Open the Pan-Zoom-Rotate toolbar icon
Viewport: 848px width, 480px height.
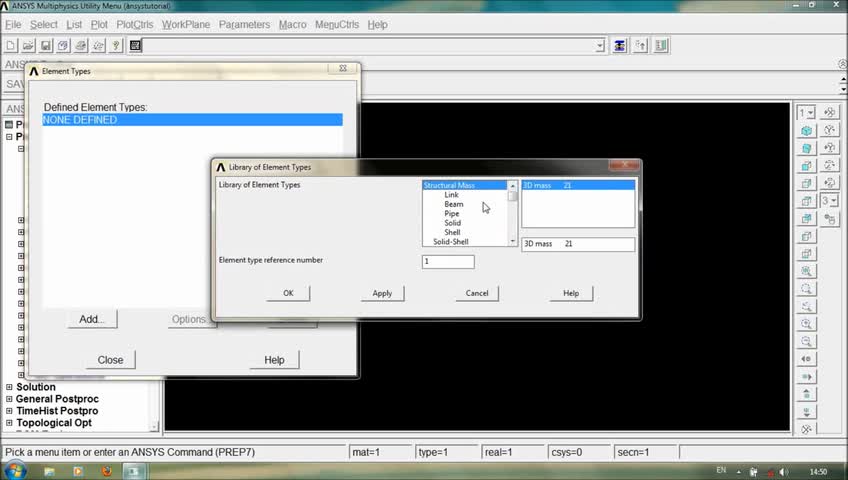pos(63,46)
